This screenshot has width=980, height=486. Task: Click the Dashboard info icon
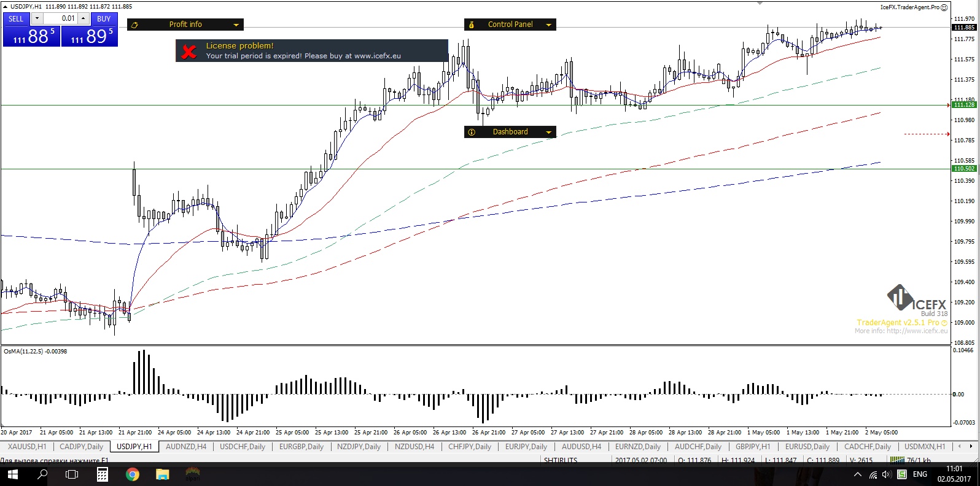[x=472, y=132]
